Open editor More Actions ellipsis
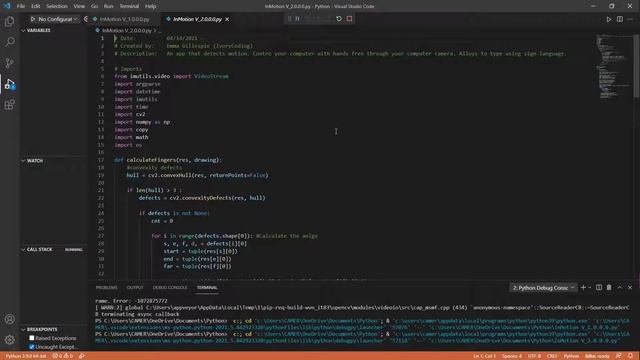This screenshot has width=640, height=360. [631, 19]
